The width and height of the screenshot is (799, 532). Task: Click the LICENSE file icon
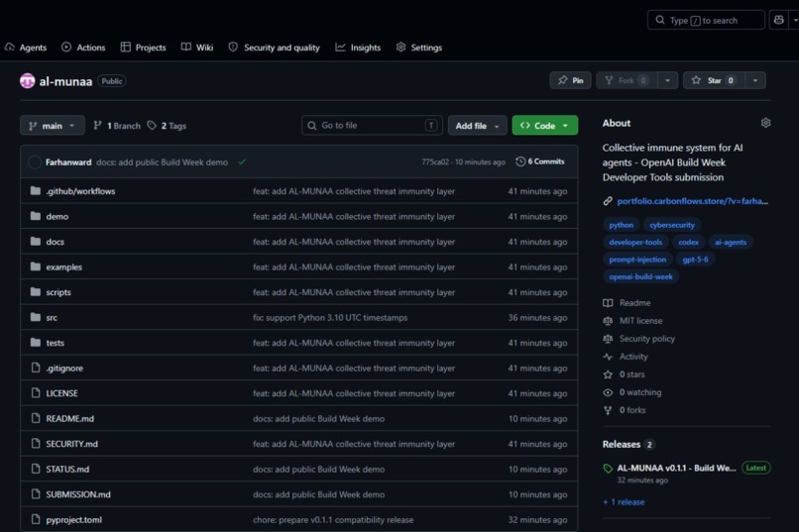[x=35, y=393]
